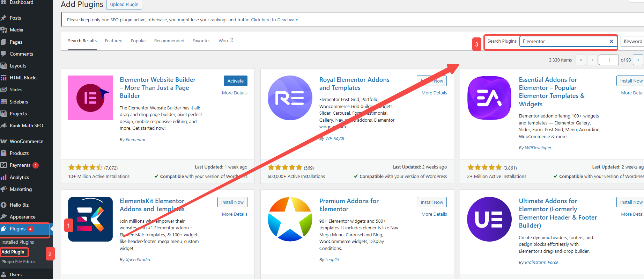Clear the Elementor search text with X
Screen dimensions: 644x279
(x=611, y=41)
